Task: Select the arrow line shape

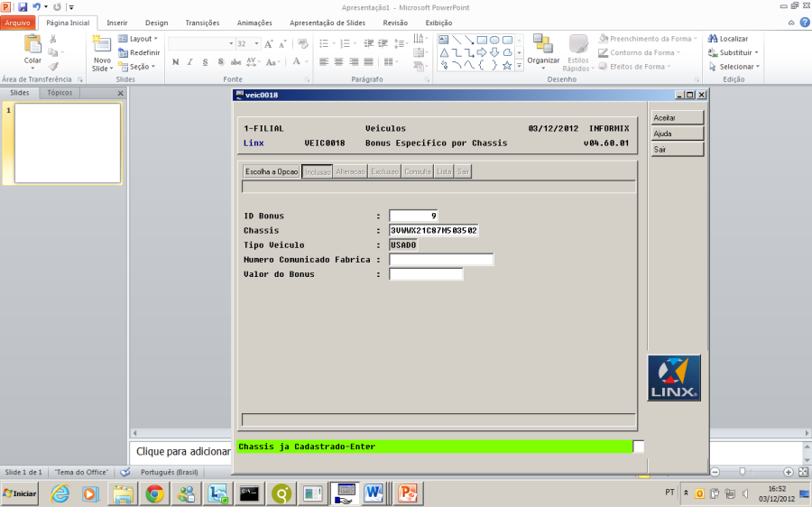Action: coord(469,40)
